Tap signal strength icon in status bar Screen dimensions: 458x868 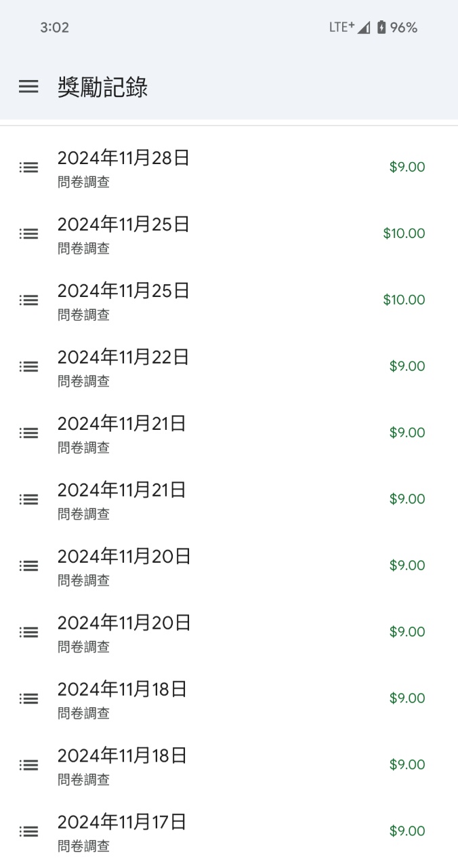[364, 28]
